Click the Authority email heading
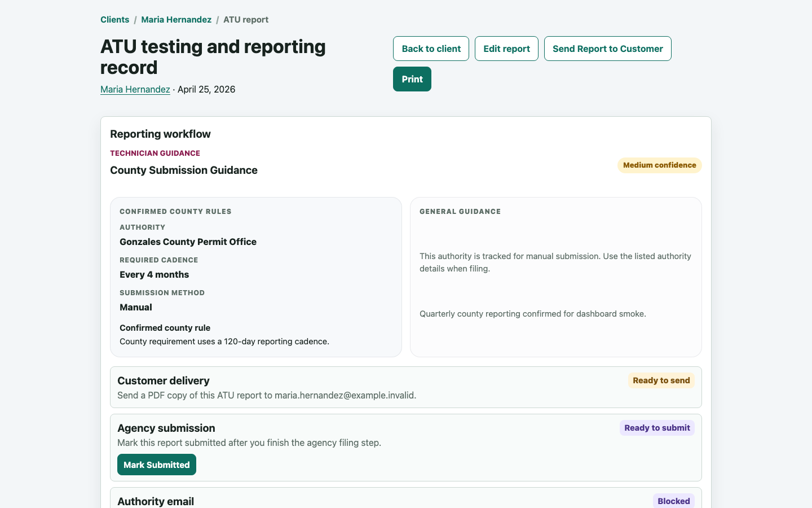Screen dimensions: 812x508 156,501
